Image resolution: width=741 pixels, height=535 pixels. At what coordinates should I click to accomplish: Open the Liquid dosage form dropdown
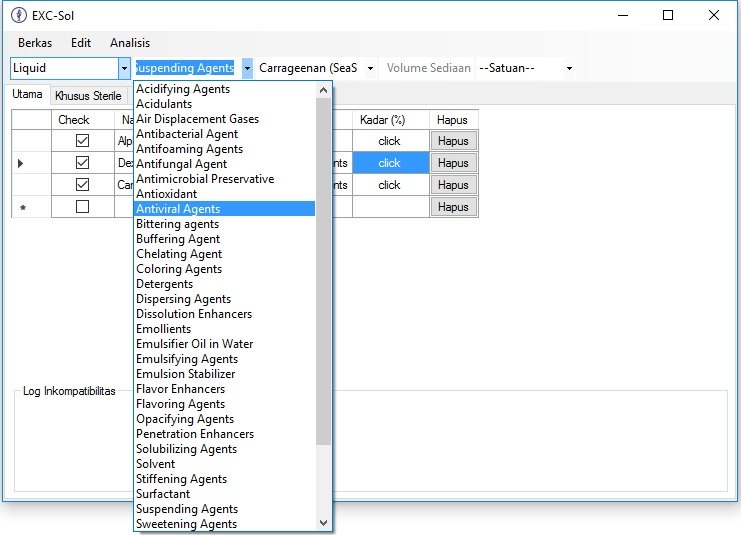(124, 68)
